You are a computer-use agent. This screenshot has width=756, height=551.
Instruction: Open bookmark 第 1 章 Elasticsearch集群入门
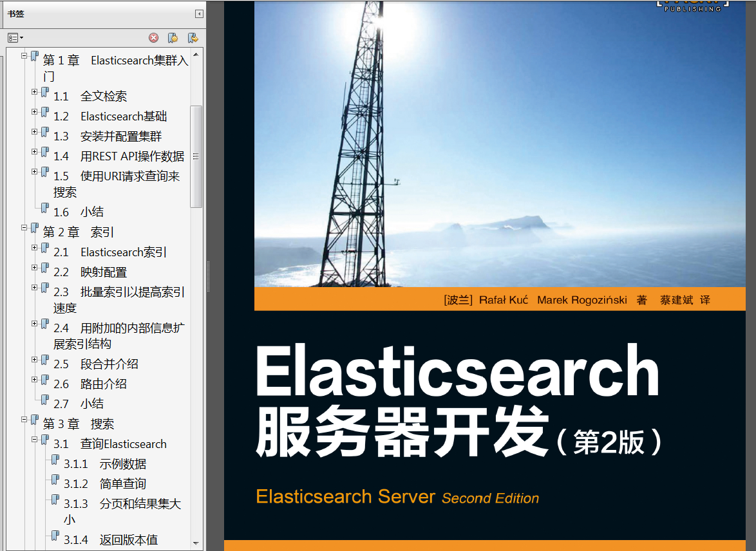click(x=115, y=68)
